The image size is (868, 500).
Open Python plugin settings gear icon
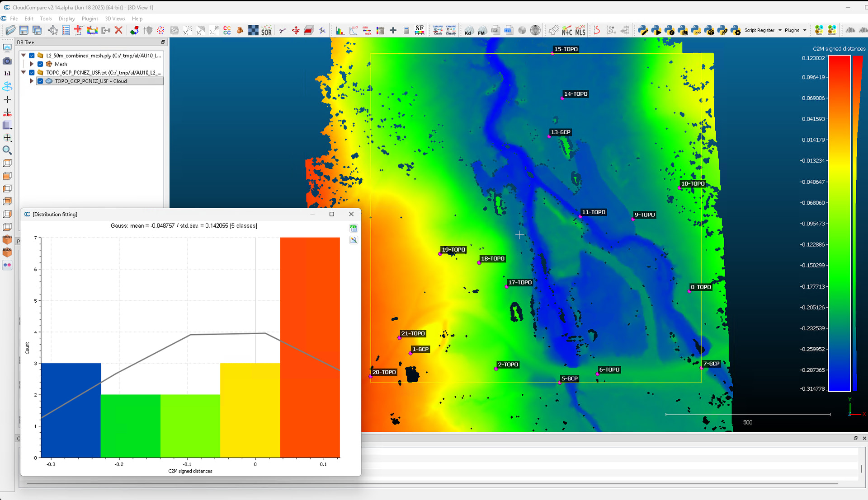pos(736,30)
